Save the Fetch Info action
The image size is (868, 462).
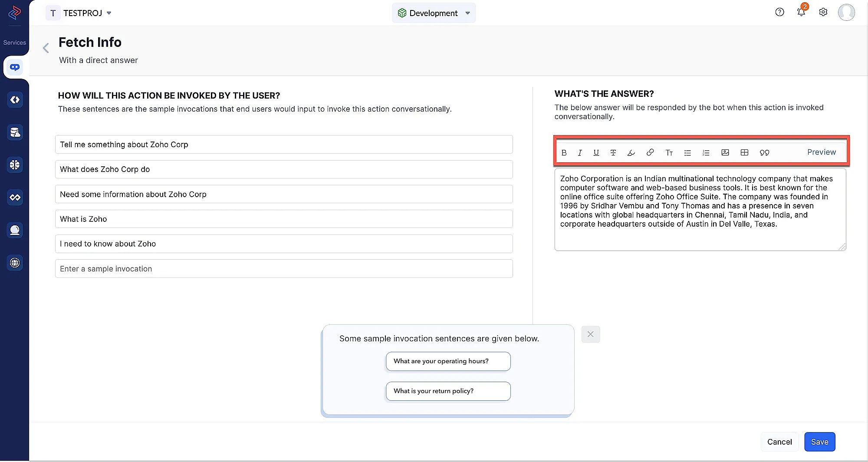click(x=819, y=442)
